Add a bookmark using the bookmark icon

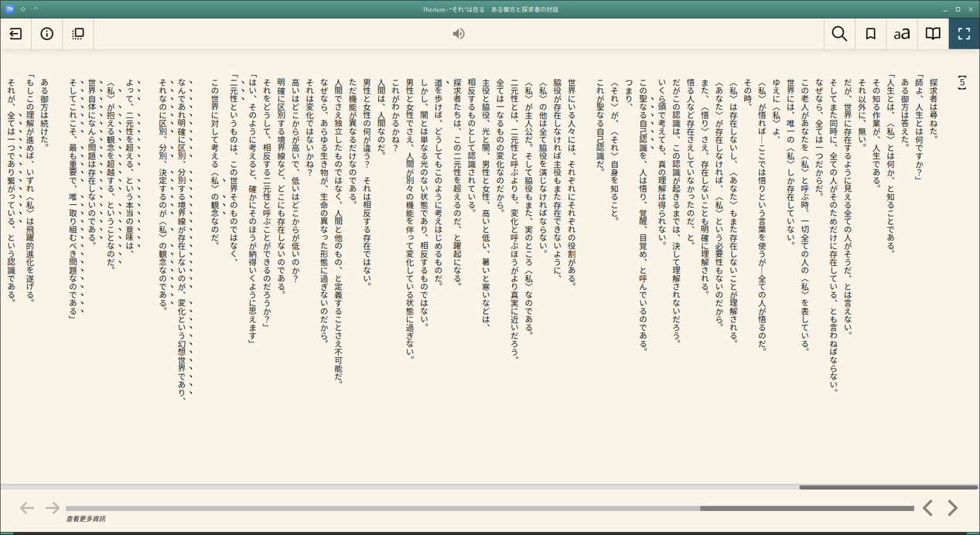(x=871, y=34)
